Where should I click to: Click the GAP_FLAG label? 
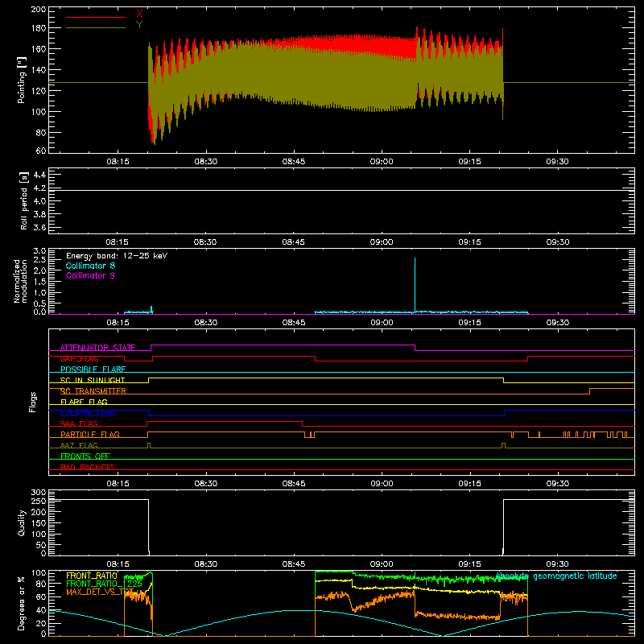coord(79,358)
